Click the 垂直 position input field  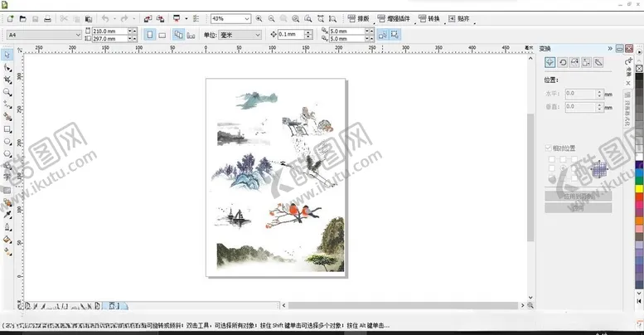tap(580, 106)
